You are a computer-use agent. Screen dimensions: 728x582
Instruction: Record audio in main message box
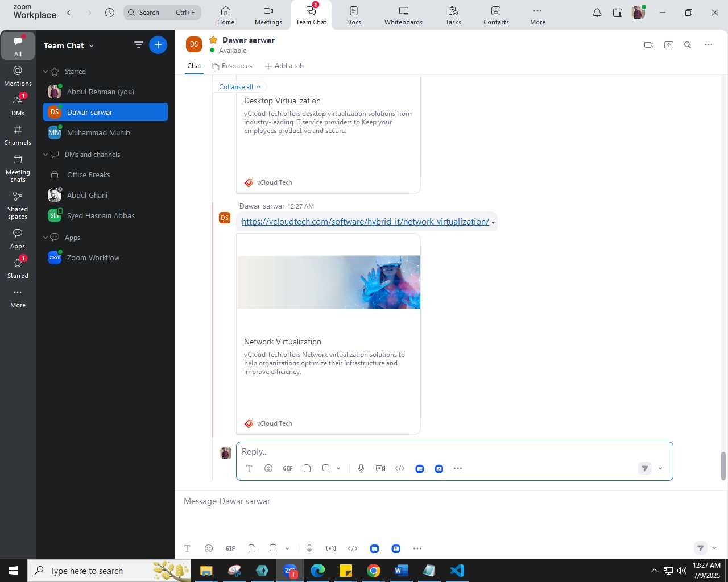click(x=309, y=548)
